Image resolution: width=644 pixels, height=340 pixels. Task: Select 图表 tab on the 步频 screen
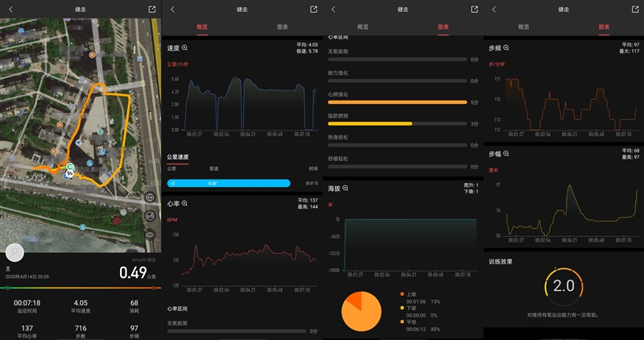tap(605, 27)
